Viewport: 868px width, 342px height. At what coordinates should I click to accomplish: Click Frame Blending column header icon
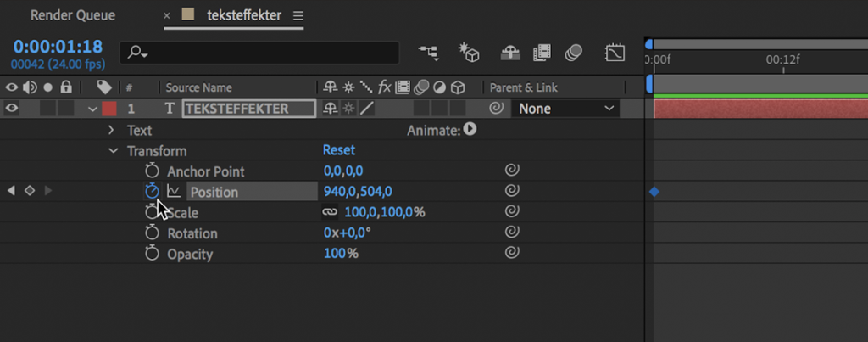click(x=403, y=87)
